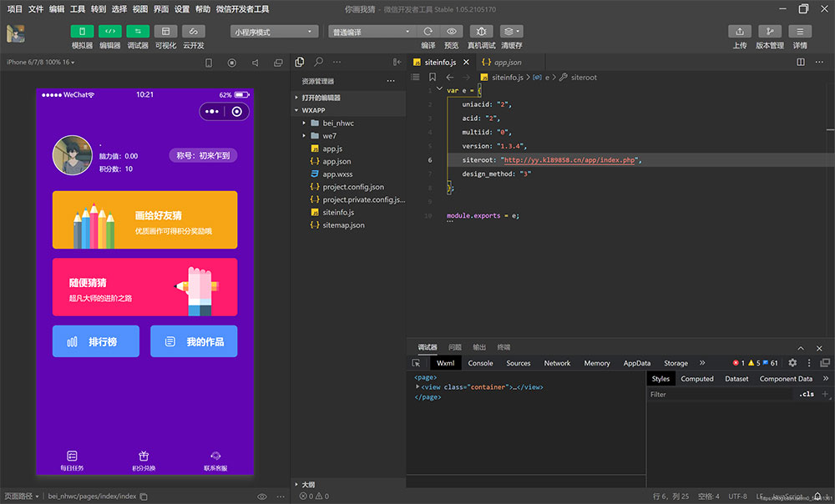The width and height of the screenshot is (835, 504).
Task: Switch to the Console tab
Action: (x=480, y=363)
